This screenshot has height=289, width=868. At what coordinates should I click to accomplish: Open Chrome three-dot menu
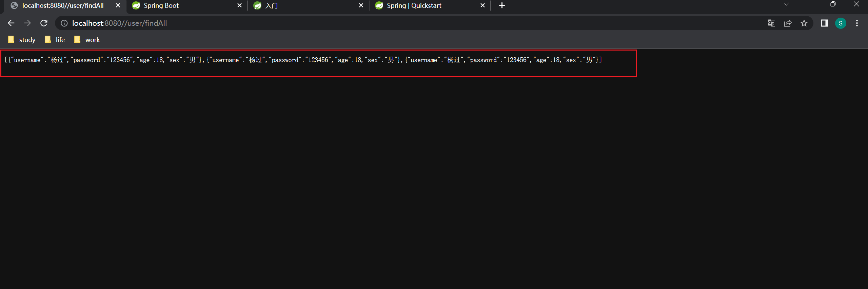(857, 23)
